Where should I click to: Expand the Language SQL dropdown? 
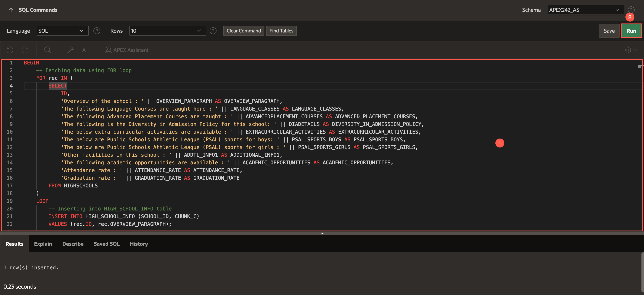click(x=62, y=31)
